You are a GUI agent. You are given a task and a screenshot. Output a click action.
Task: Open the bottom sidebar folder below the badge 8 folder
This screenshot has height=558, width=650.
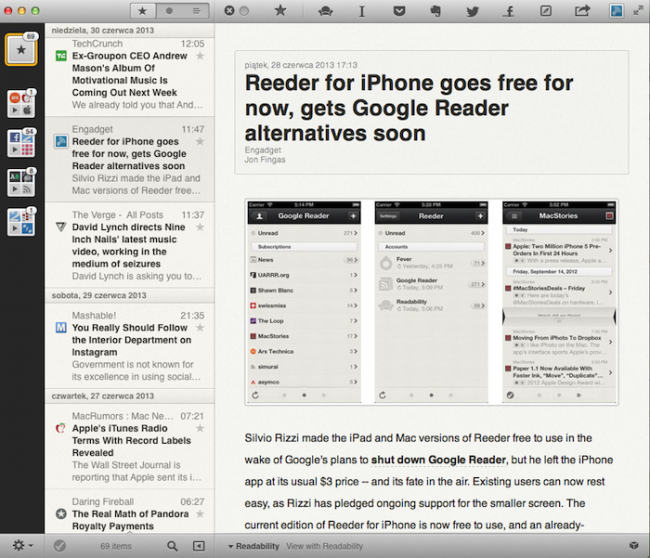point(21,222)
